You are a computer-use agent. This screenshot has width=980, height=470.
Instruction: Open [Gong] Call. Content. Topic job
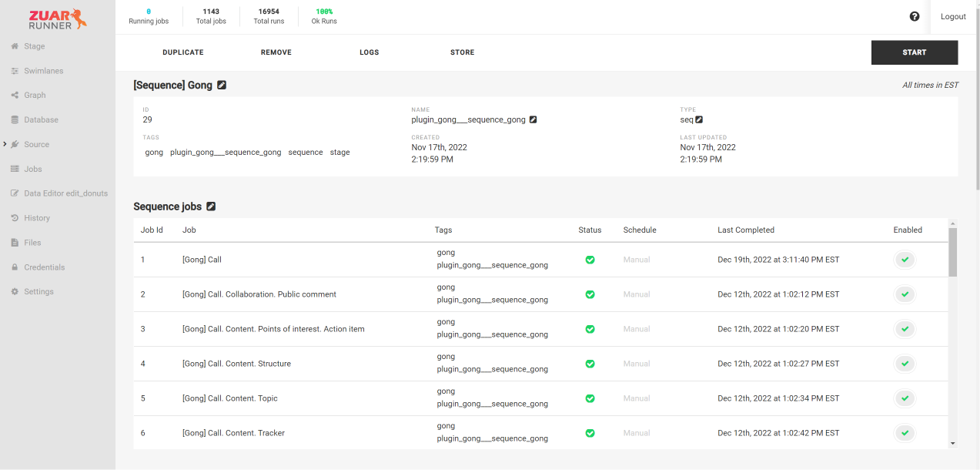(230, 398)
